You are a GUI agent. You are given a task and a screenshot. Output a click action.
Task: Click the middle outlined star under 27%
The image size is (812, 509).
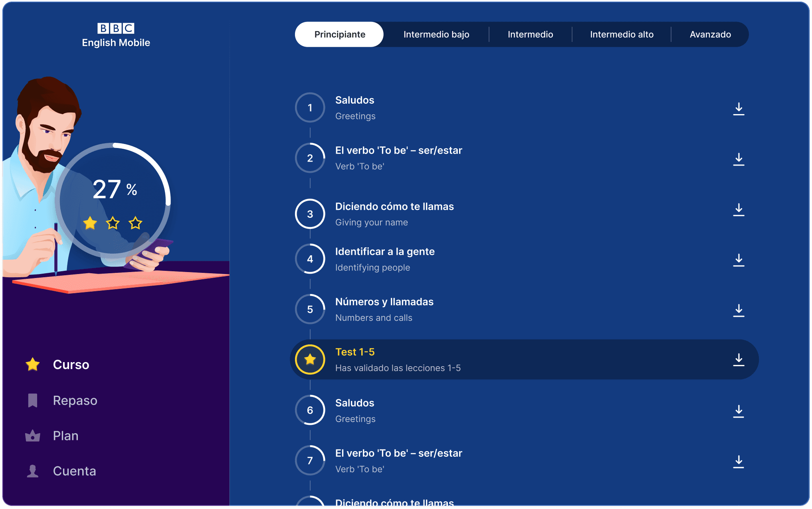pyautogui.click(x=113, y=223)
